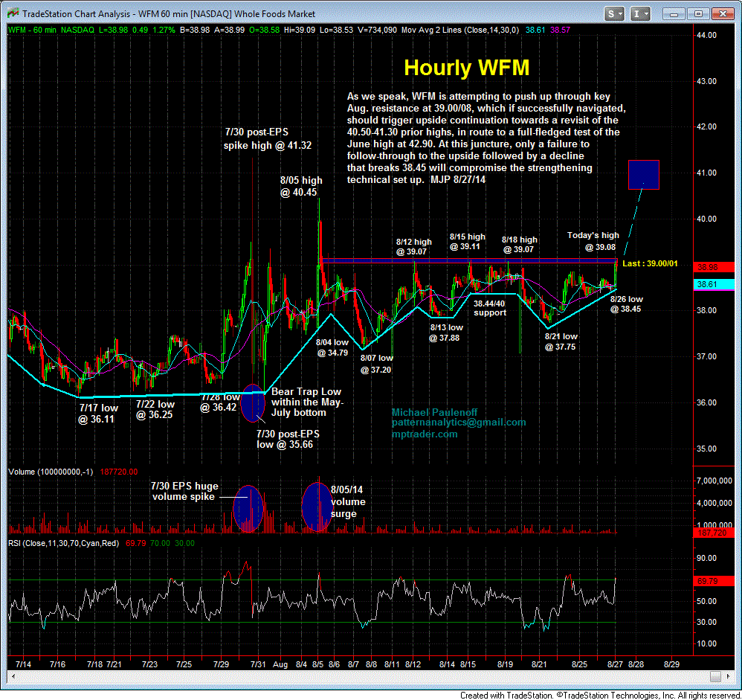Image resolution: width=742 pixels, height=700 pixels.
Task: Click the 'RSI (Close,11,30,70,Cyan,Red)' indicator label
Action: pyautogui.click(x=63, y=543)
